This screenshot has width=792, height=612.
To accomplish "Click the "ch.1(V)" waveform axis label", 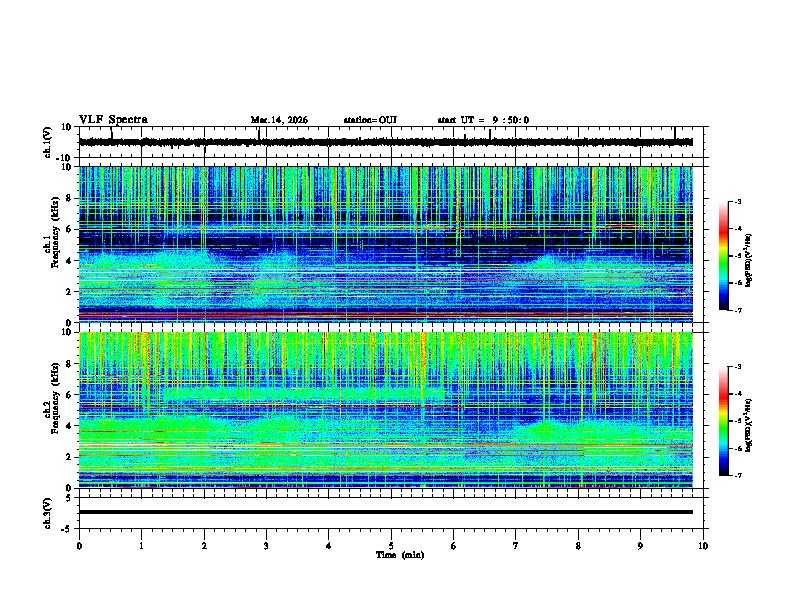I will [x=48, y=142].
